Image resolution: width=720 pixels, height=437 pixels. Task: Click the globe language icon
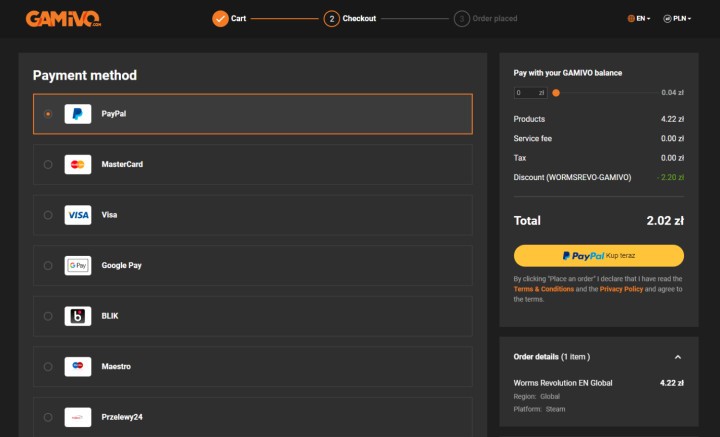point(631,19)
